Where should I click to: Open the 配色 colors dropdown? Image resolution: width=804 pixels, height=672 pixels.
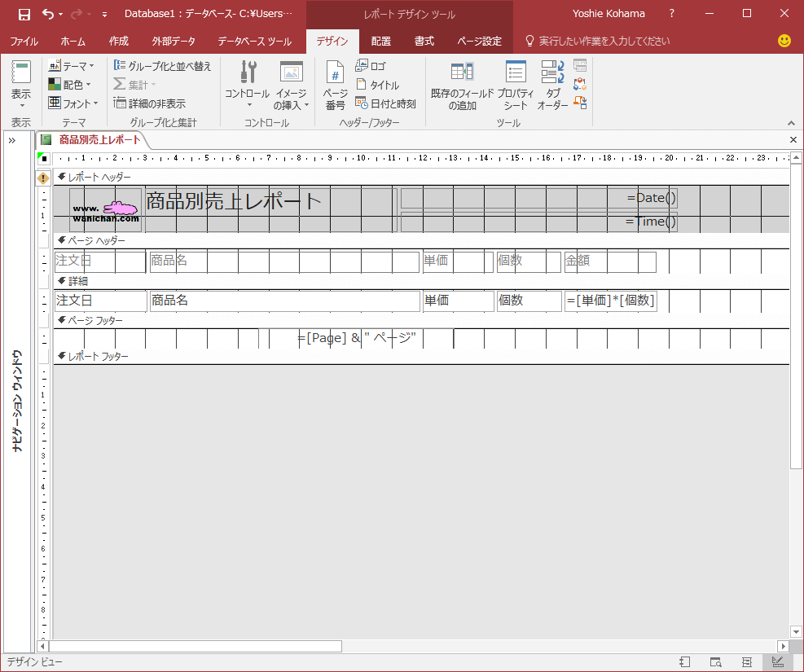coord(70,84)
